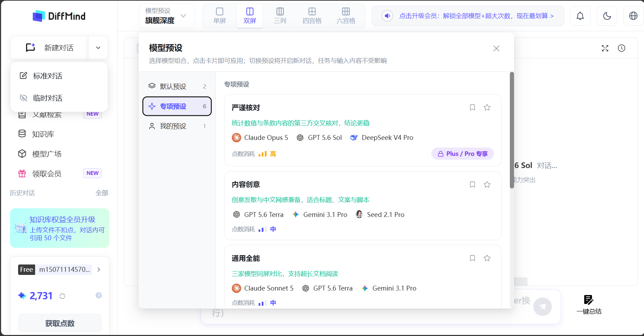Open the notifications bell
This screenshot has height=336, width=644.
[580, 16]
